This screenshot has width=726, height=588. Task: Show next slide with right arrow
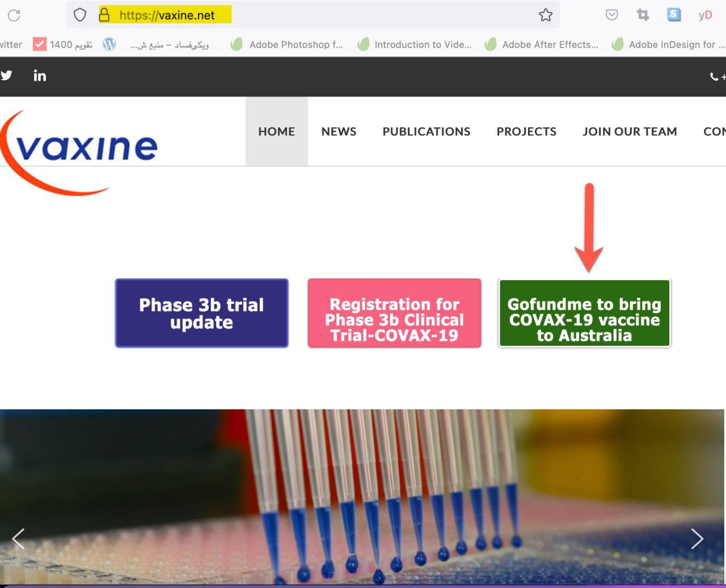coord(697,539)
